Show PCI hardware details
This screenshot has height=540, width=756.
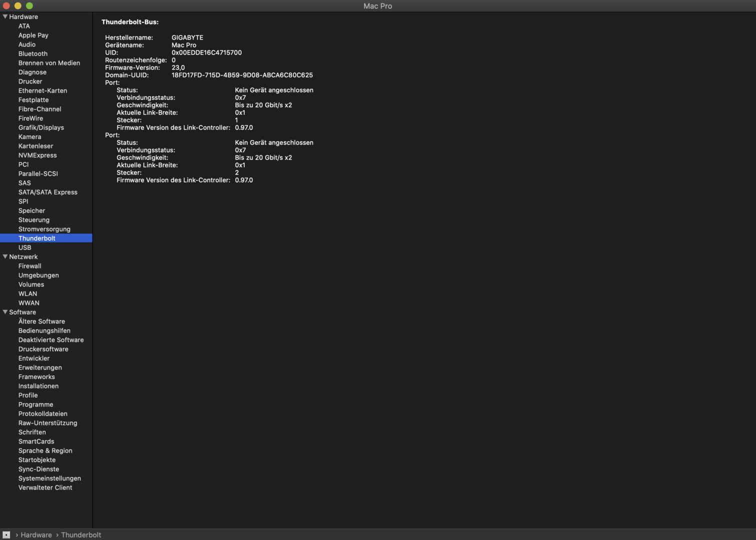coord(23,164)
